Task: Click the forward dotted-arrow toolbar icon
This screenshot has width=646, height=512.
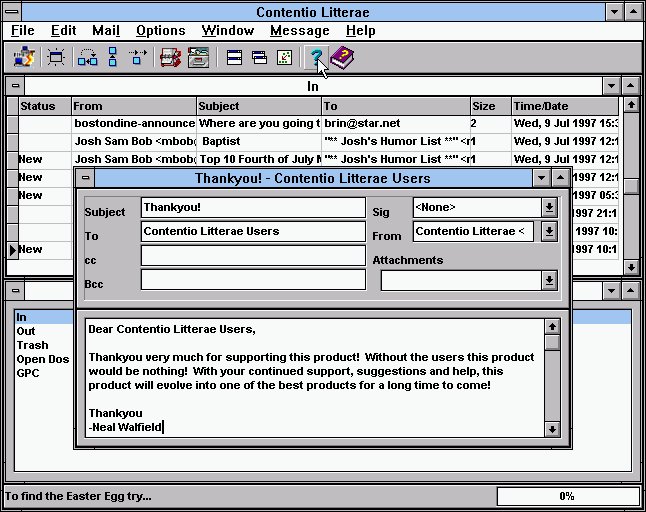Action: (138, 57)
